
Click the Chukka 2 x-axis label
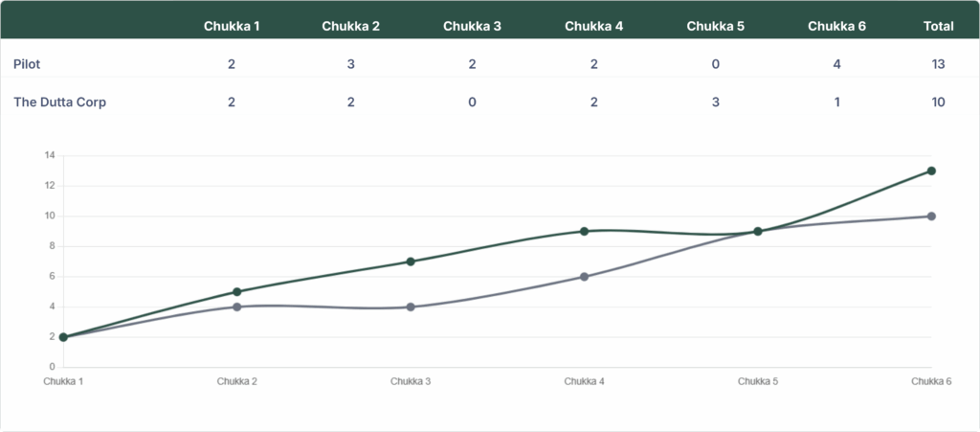[236, 381]
